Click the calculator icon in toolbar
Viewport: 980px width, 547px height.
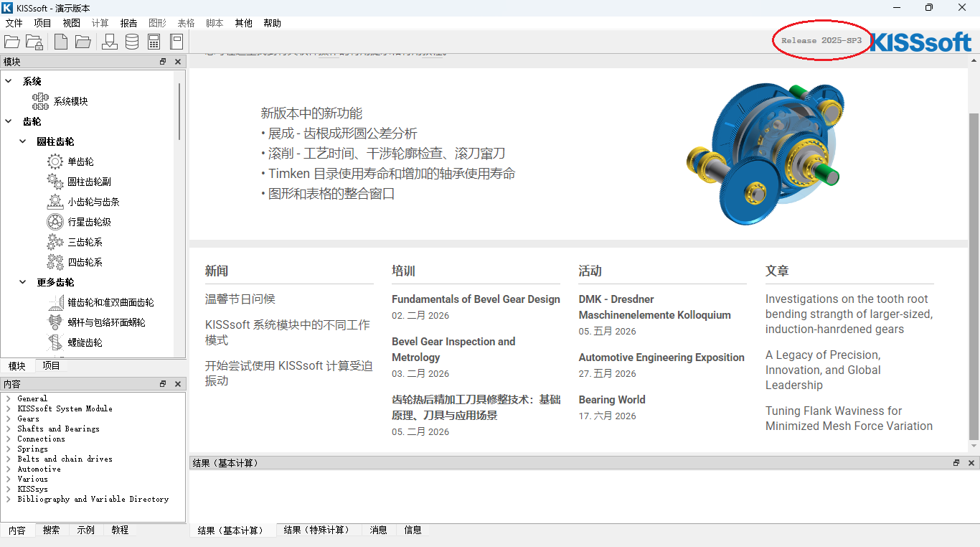pos(154,42)
